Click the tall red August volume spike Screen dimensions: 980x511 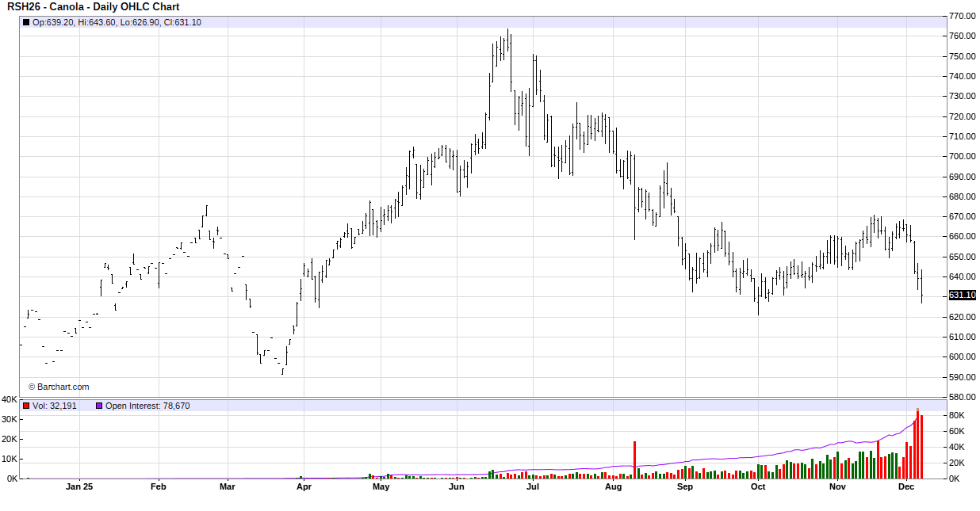pyautogui.click(x=634, y=460)
